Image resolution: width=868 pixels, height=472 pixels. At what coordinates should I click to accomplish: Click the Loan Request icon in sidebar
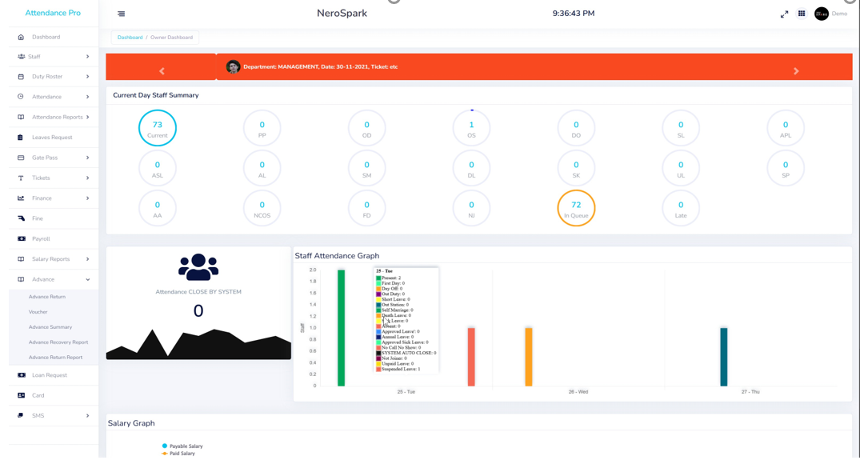(x=22, y=375)
